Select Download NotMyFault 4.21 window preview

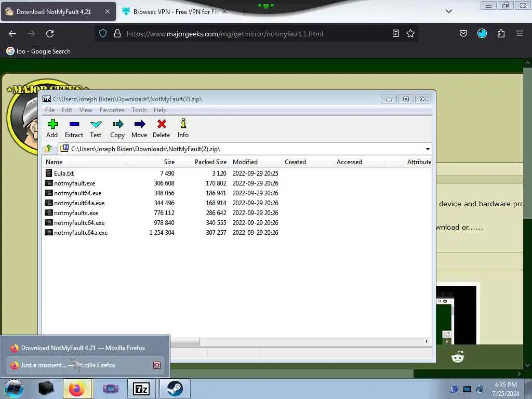click(85, 348)
